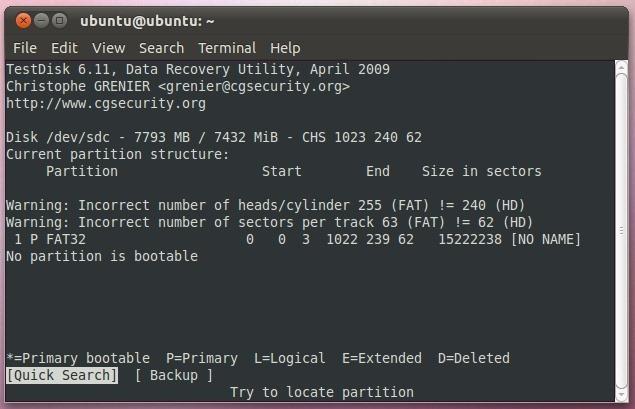Maximize the terminal window
This screenshot has width=635, height=409.
60,20
